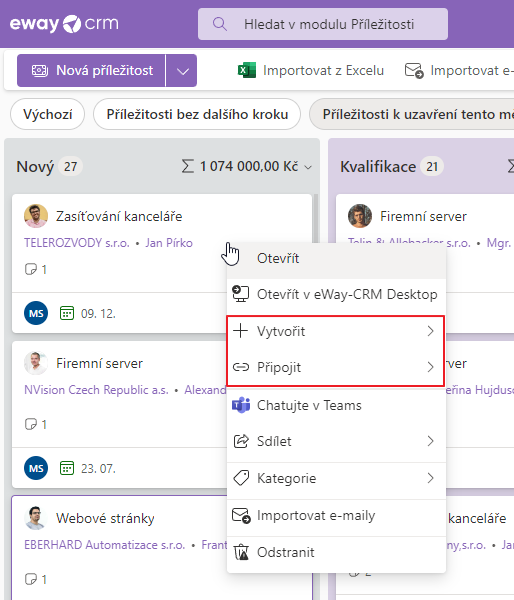Expand the Nový column sum dropdown
Viewport: 514px width, 600px height.
[x=308, y=167]
